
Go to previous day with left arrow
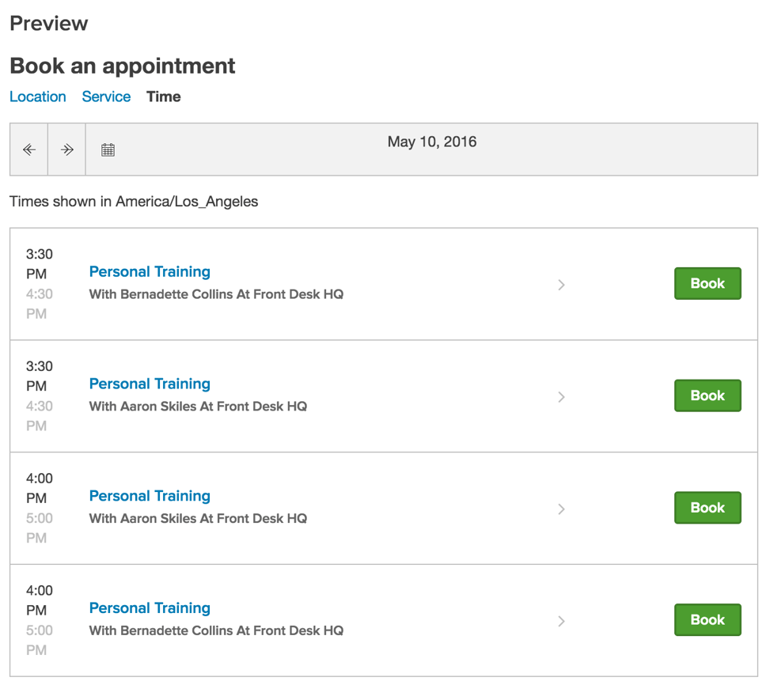[x=29, y=149]
